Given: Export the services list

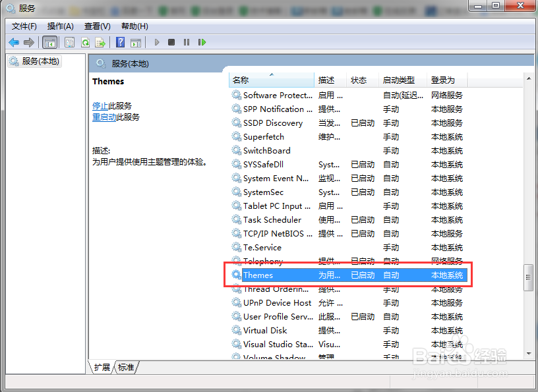Looking at the screenshot, I should [100, 42].
